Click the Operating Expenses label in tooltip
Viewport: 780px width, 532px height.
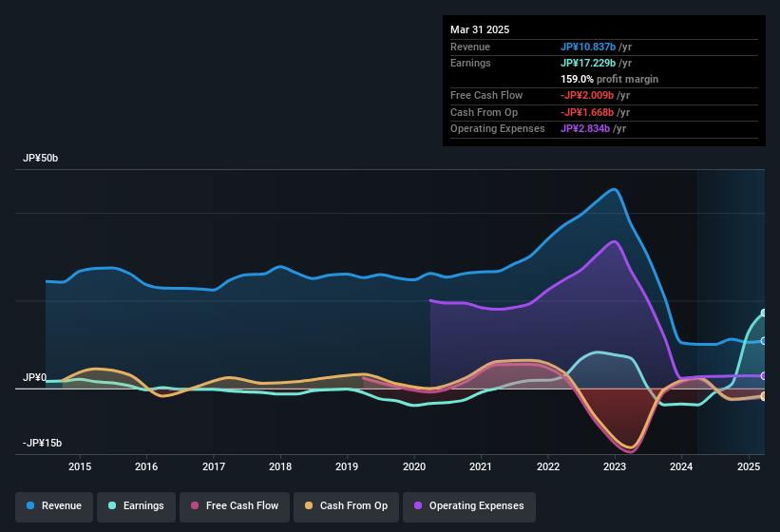[x=498, y=129]
